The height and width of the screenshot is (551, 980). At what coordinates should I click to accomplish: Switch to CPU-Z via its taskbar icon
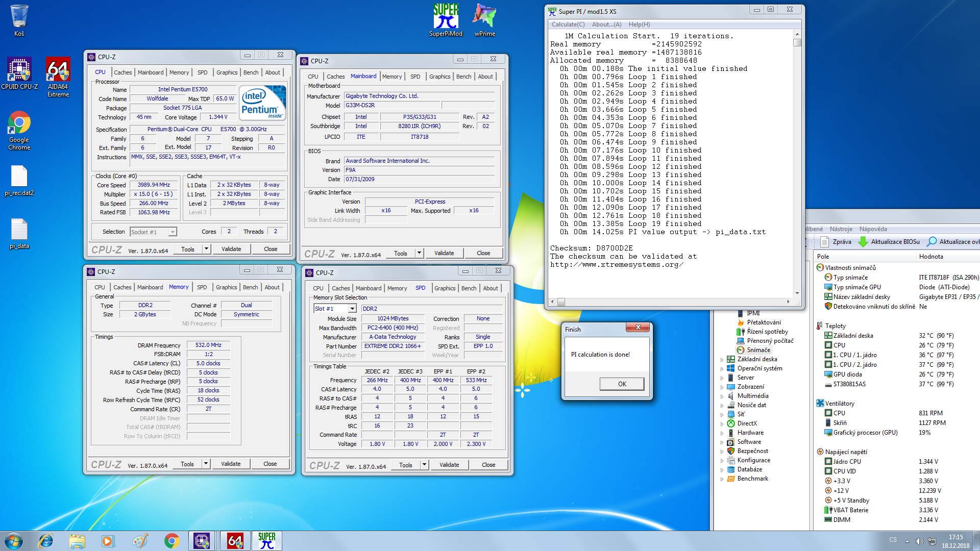(x=202, y=541)
